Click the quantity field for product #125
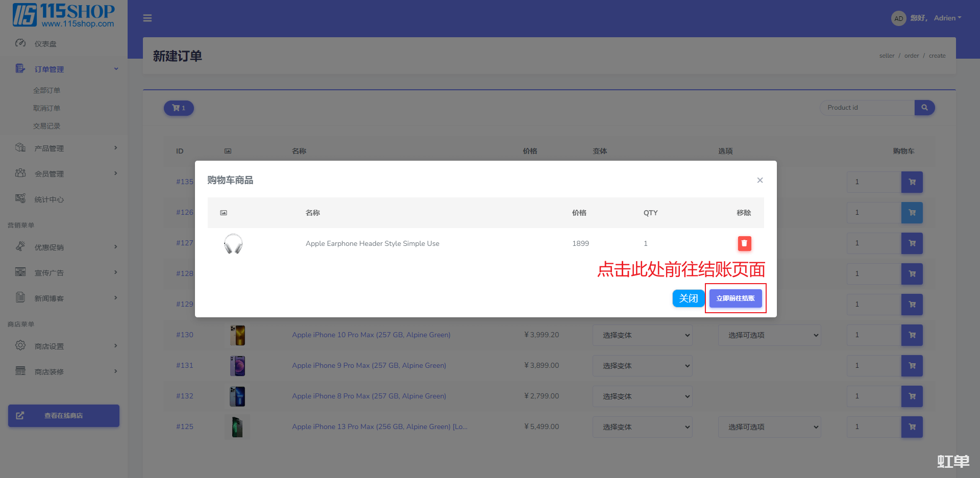 [x=874, y=427]
